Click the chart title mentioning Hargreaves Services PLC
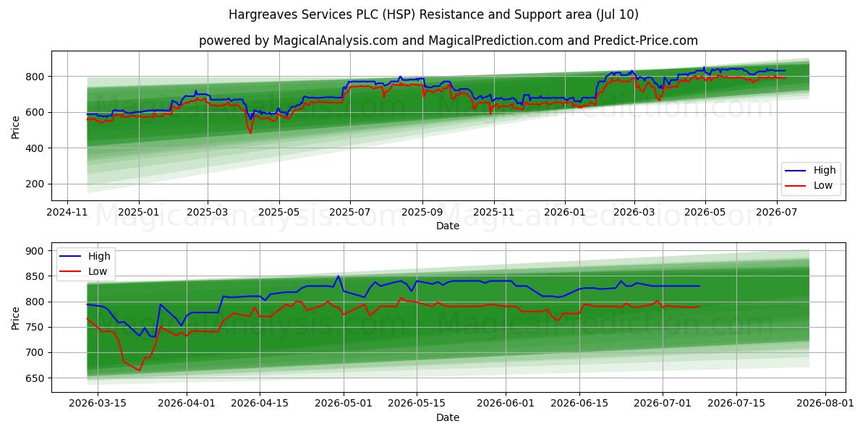 [x=433, y=14]
